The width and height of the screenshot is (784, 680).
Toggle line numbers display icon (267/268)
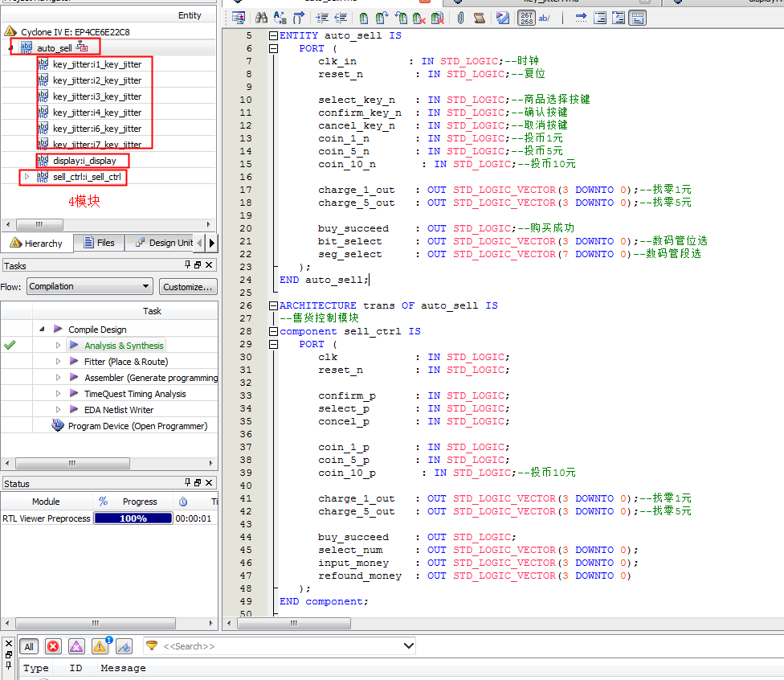526,18
